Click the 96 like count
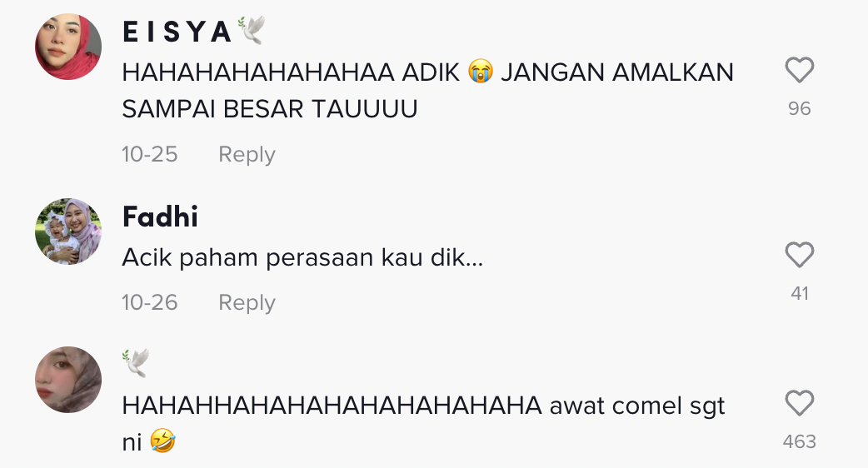 (800, 108)
